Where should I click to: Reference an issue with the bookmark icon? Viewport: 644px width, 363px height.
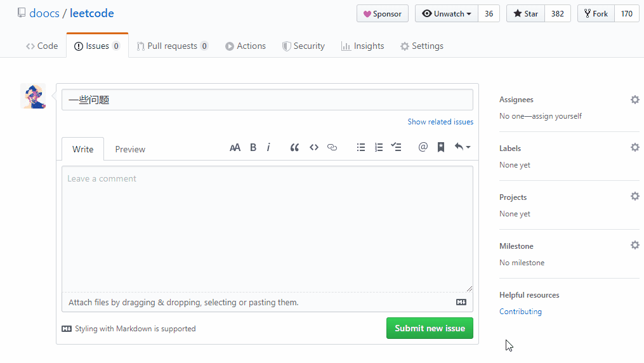[x=441, y=147]
